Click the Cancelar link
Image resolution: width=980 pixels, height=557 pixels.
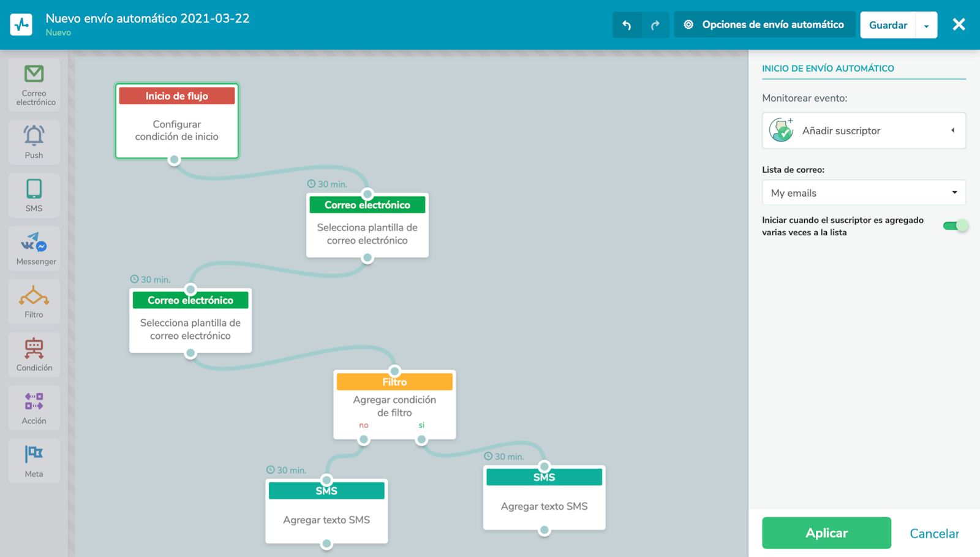point(933,533)
